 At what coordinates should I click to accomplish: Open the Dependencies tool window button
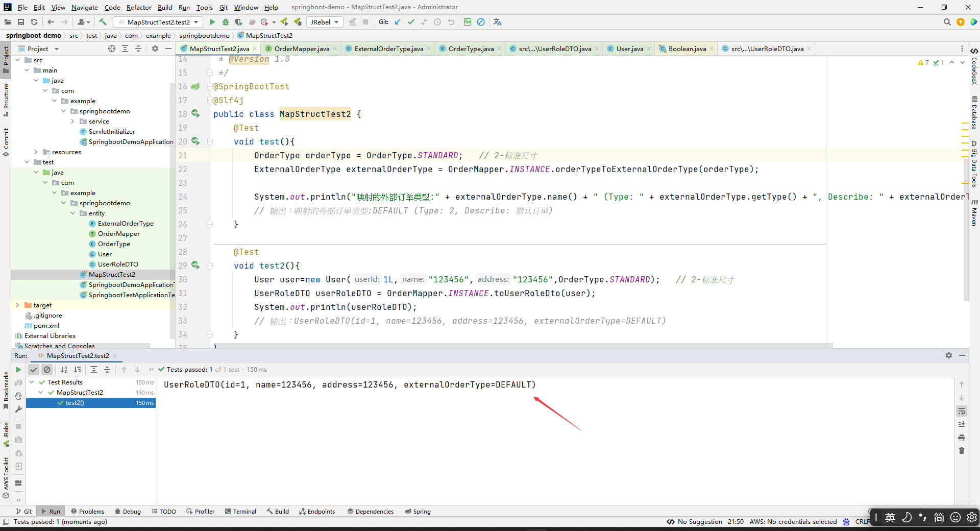371,511
